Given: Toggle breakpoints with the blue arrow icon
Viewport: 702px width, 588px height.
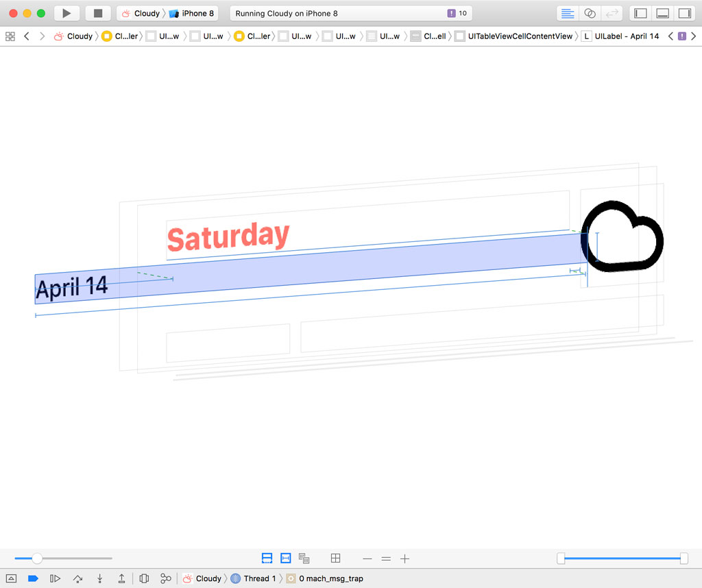Looking at the screenshot, I should click(x=33, y=578).
